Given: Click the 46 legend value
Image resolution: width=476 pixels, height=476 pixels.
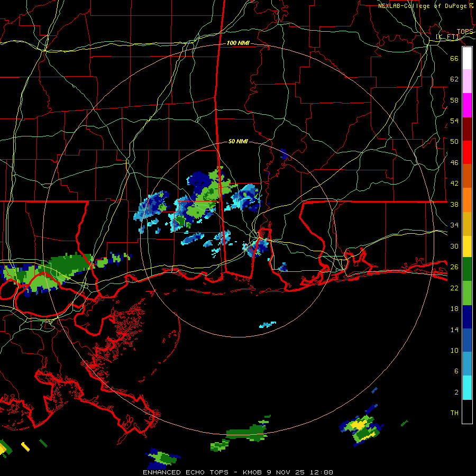Looking at the screenshot, I should tap(454, 162).
